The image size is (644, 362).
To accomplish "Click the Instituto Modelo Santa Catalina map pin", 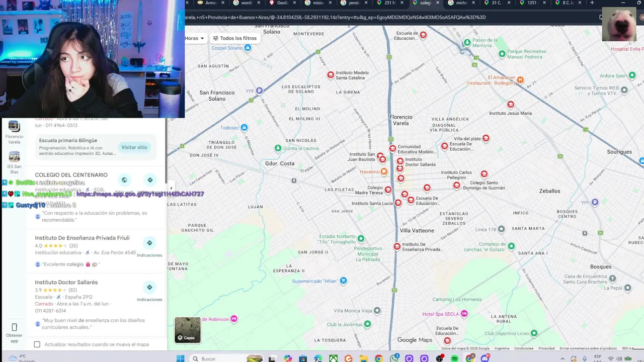I will point(331,75).
